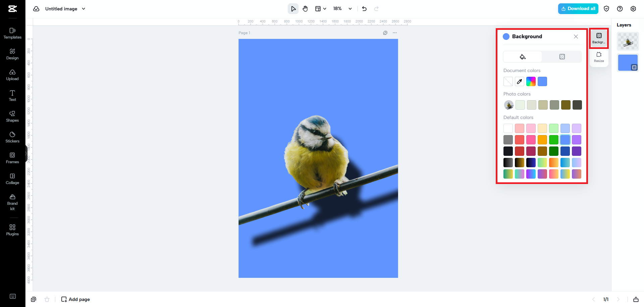The image size is (644, 307).
Task: Open Frames in the sidebar
Action: pos(12,158)
